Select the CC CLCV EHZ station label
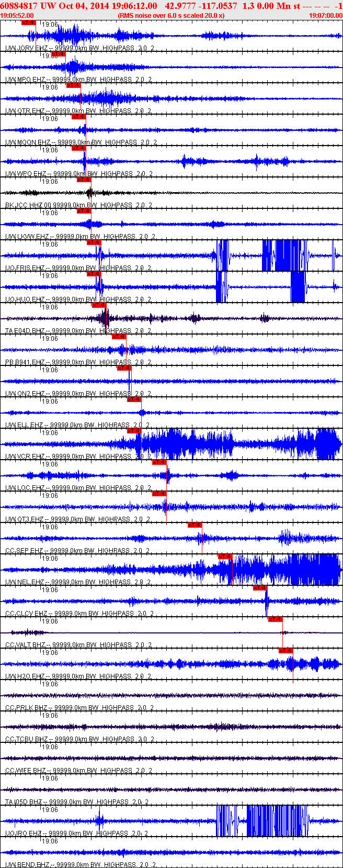The height and width of the screenshot is (868, 343). [x=79, y=614]
